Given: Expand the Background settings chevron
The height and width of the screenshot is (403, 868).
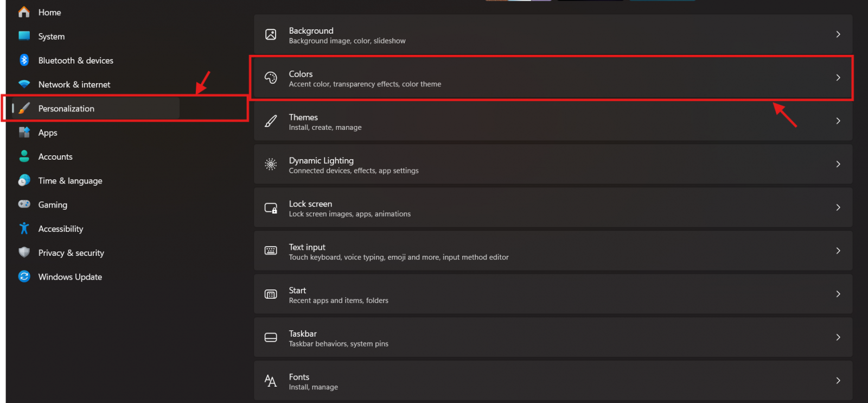Looking at the screenshot, I should (x=838, y=35).
